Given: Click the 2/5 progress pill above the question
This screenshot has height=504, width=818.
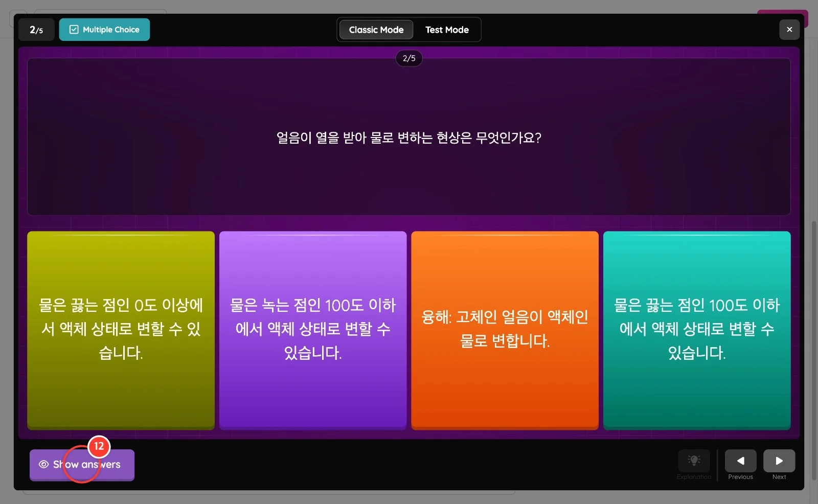Looking at the screenshot, I should click(x=409, y=58).
